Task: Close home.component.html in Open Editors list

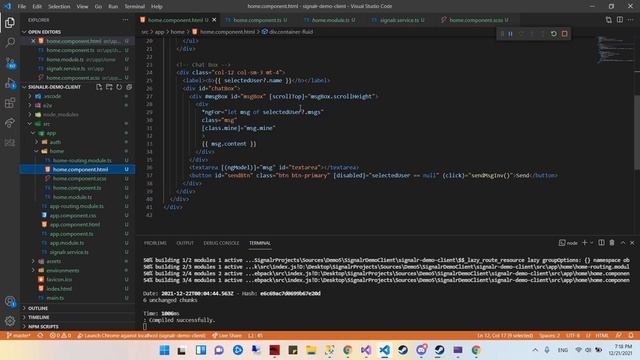Action: (x=33, y=41)
